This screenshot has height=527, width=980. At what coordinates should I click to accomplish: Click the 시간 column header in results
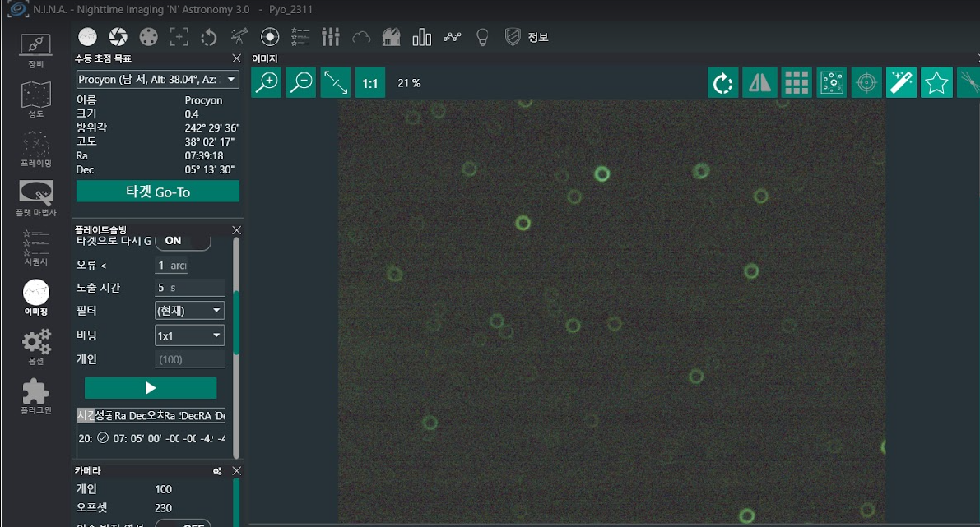pyautogui.click(x=85, y=415)
